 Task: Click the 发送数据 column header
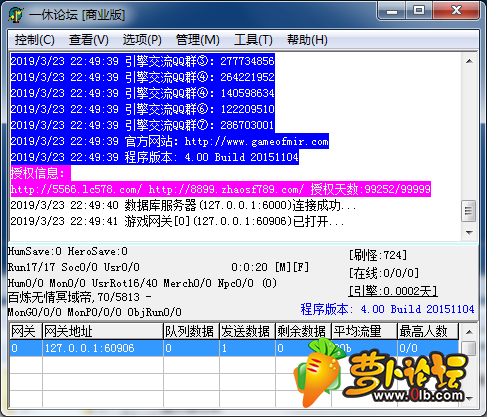coord(247,331)
